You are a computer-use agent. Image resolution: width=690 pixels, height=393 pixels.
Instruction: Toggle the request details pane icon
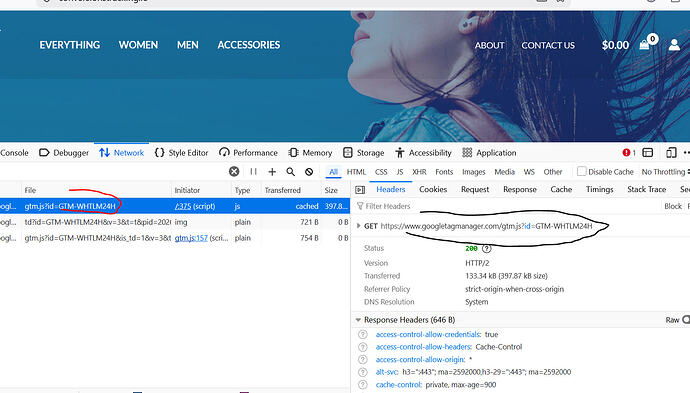pyautogui.click(x=360, y=190)
